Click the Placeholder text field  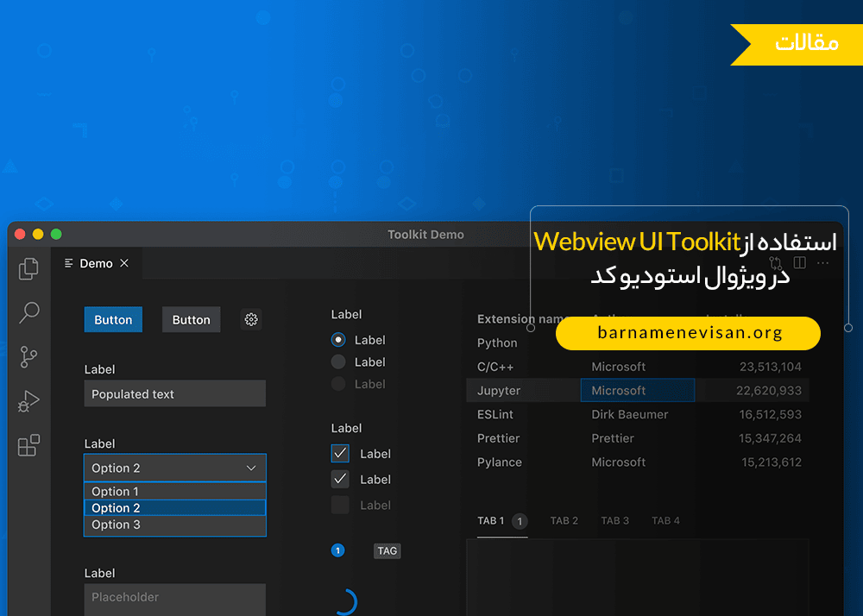click(175, 599)
